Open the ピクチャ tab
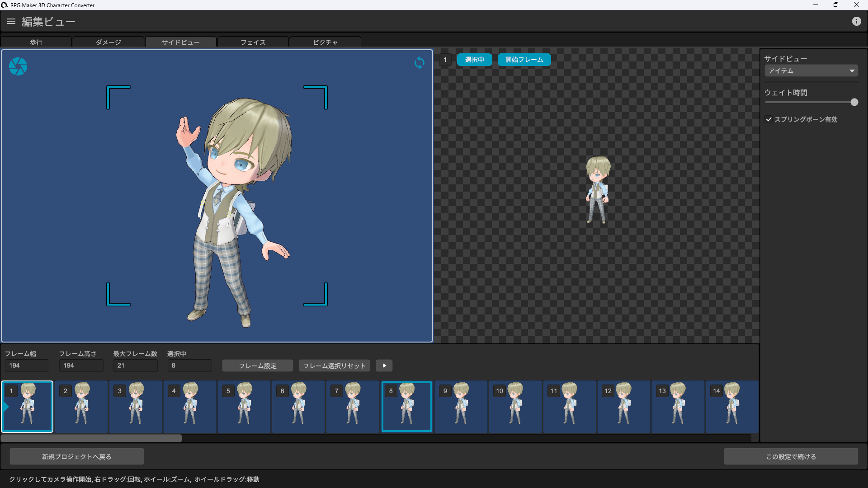Viewport: 868px width, 488px height. pos(325,42)
